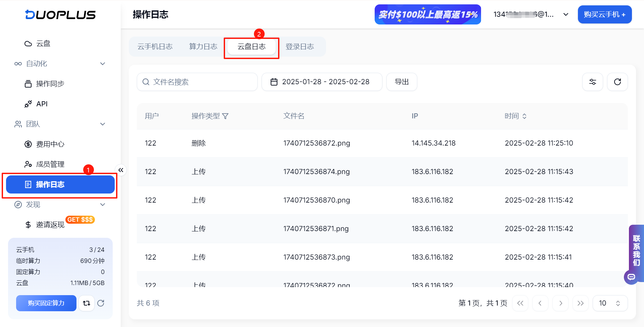The width and height of the screenshot is (644, 327).
Task: Switch to the 云手机日志 tab
Action: click(155, 47)
